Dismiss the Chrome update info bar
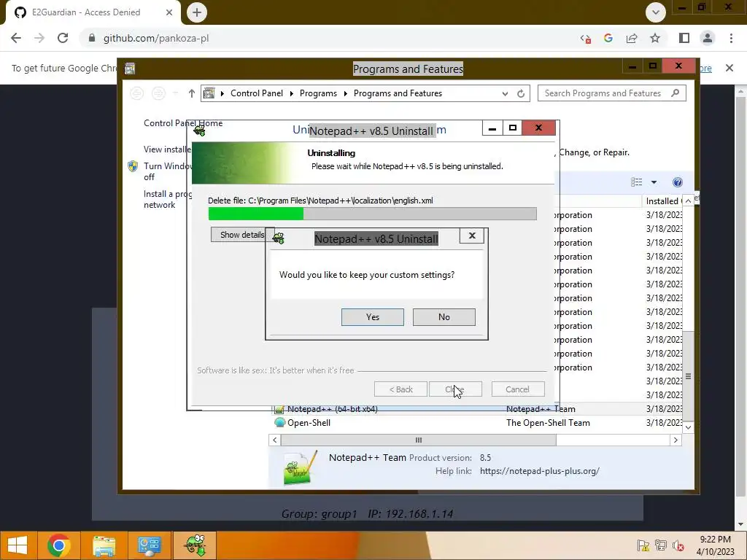 [729, 68]
